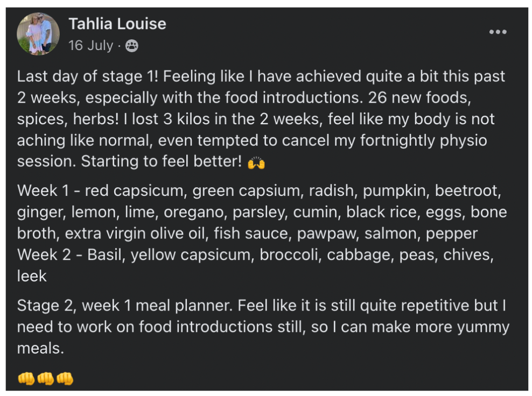Click the 16 July post timestamp
This screenshot has height=396, width=532.
click(90, 46)
